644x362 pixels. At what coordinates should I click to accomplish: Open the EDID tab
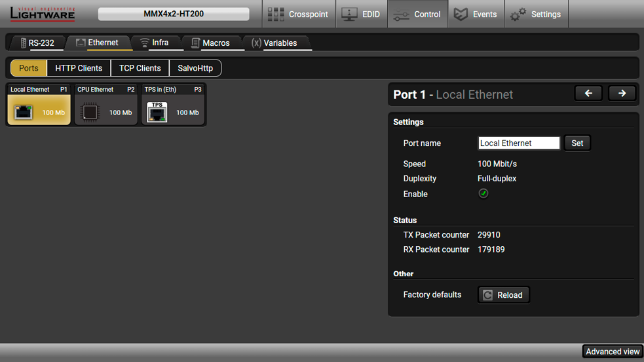(362, 14)
